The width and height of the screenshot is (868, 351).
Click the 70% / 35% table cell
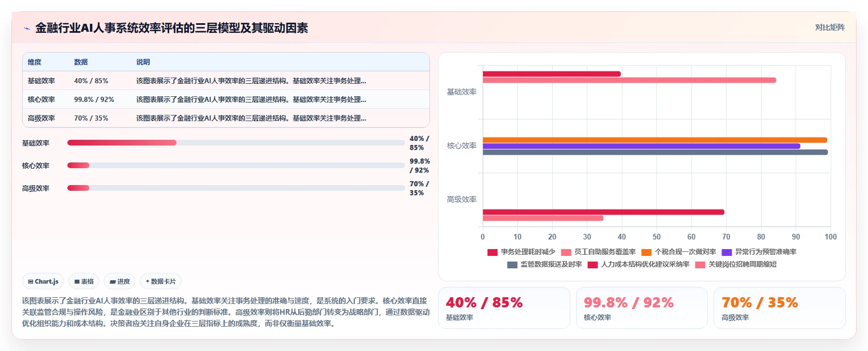tap(91, 118)
